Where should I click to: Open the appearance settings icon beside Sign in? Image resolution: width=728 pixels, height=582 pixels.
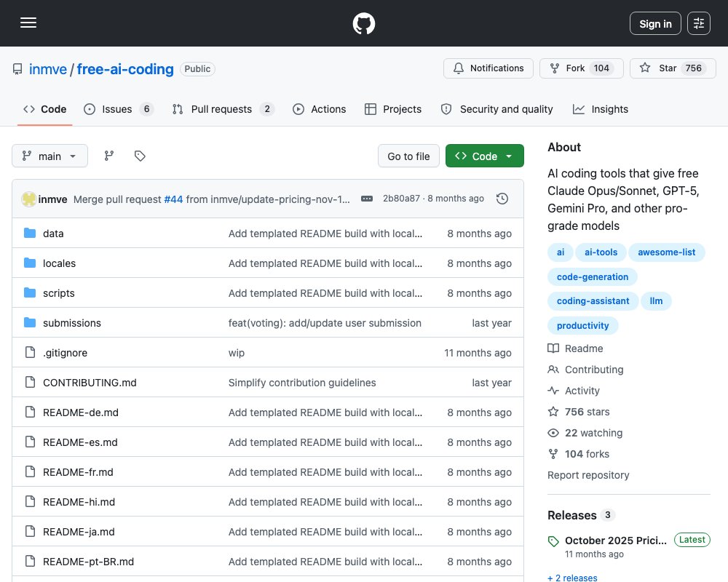tap(698, 23)
